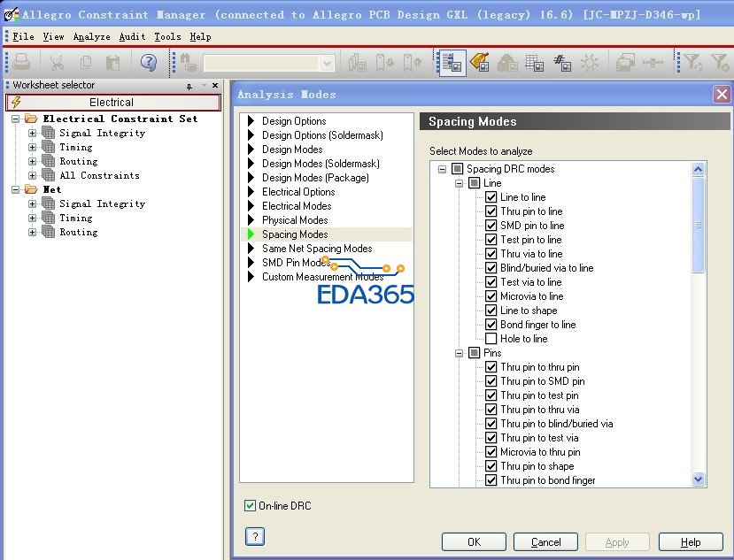734x560 pixels.
Task: Collapse the Line group in modes tree
Action: 459,183
